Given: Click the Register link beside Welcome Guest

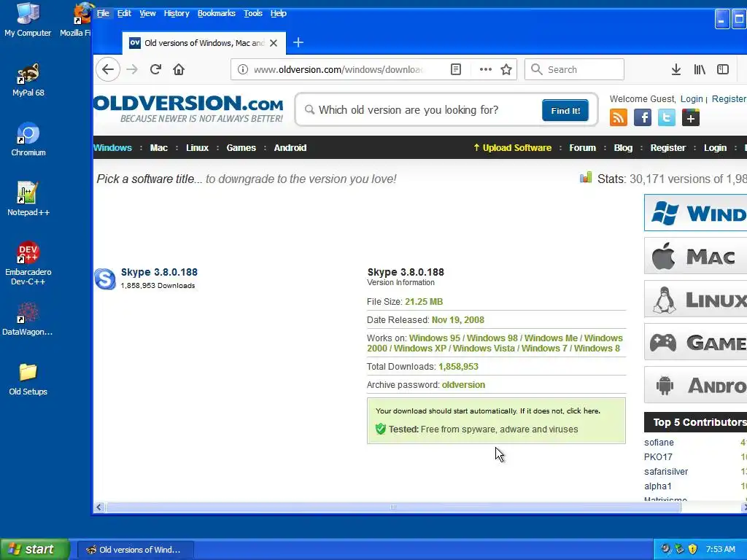Looking at the screenshot, I should point(729,98).
